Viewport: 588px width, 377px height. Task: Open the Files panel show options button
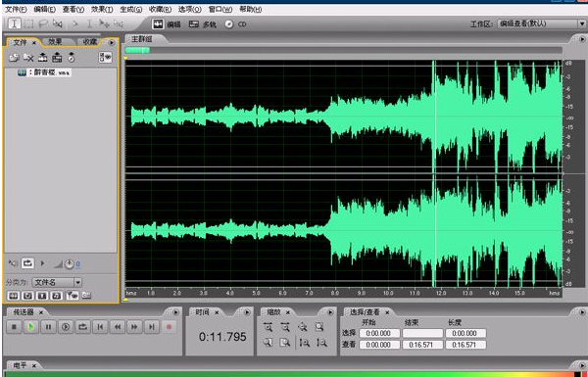pos(106,58)
